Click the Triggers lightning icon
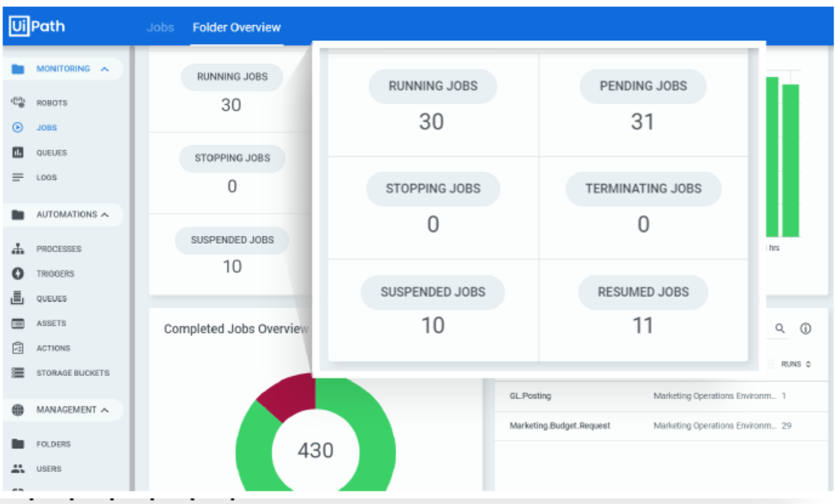Screen dimensions: 835x504 click(x=18, y=273)
